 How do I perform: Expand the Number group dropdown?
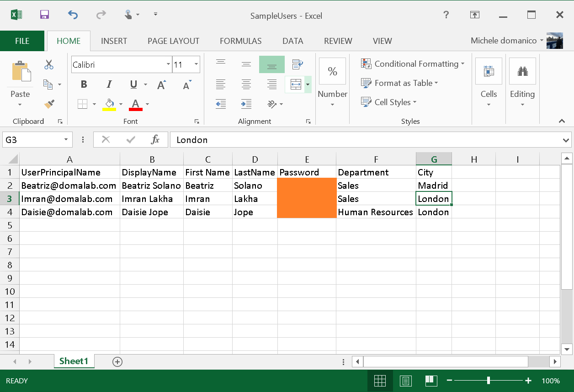[332, 105]
